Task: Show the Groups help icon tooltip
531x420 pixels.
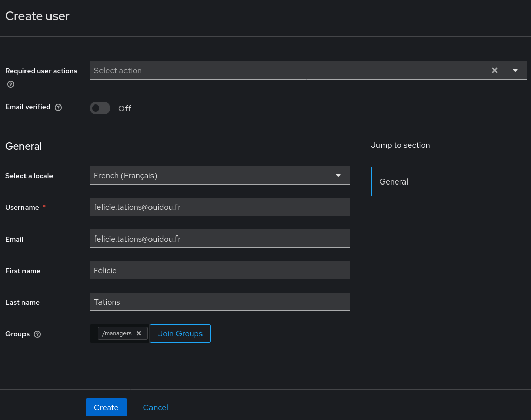Action: tap(37, 334)
